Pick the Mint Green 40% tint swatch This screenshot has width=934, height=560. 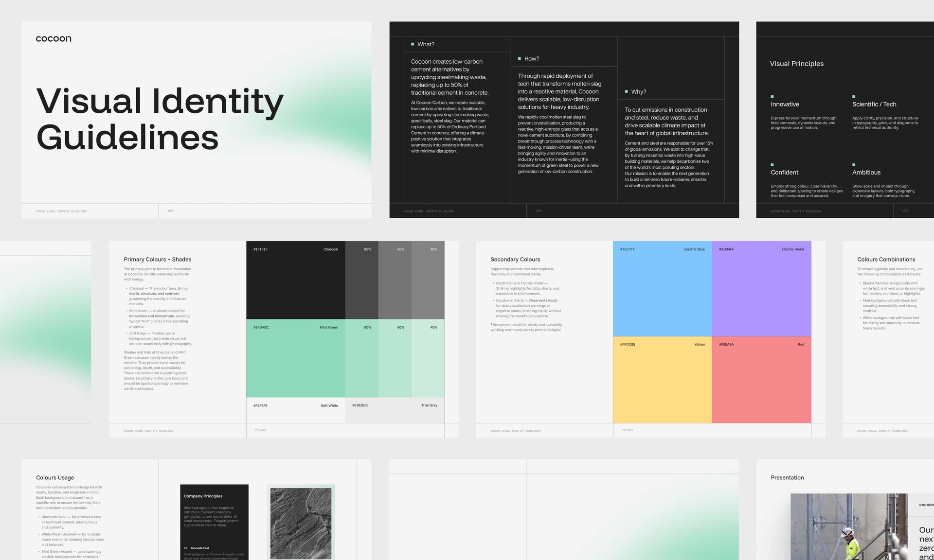428,358
